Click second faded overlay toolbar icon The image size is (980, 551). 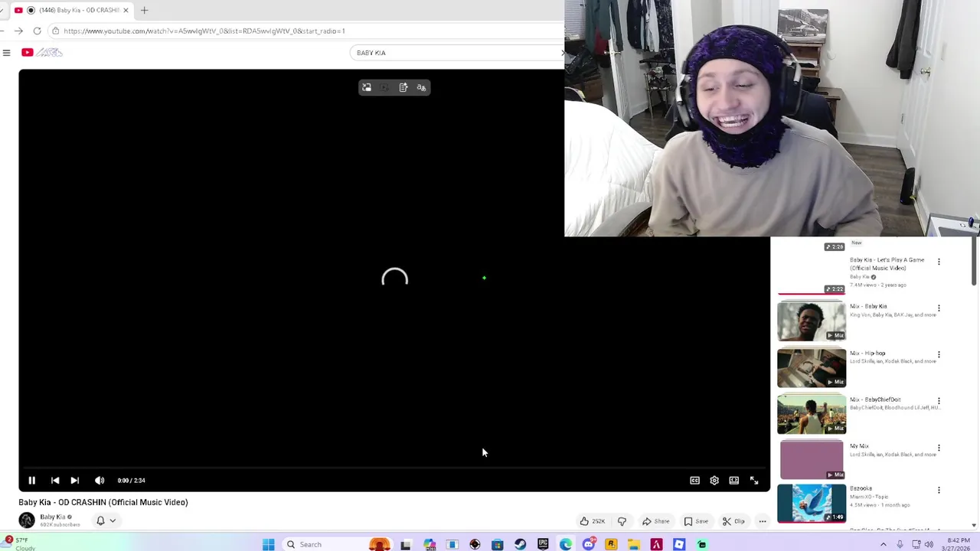(384, 88)
